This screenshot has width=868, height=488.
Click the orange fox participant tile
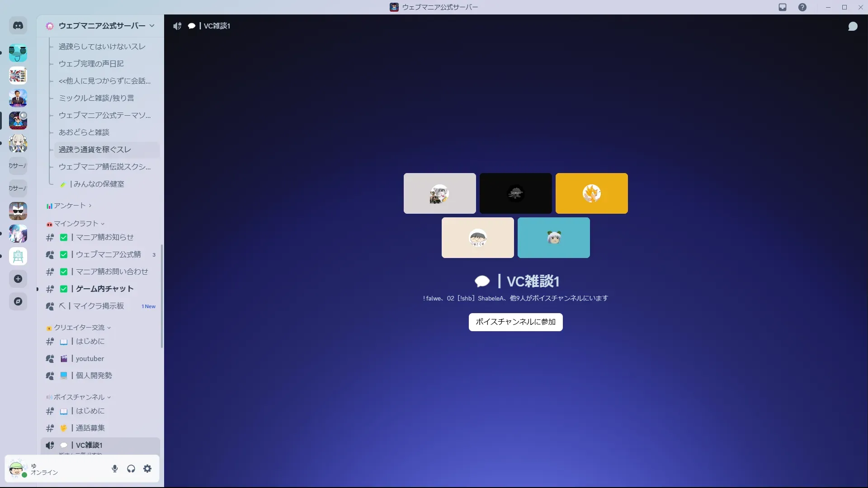[591, 193]
